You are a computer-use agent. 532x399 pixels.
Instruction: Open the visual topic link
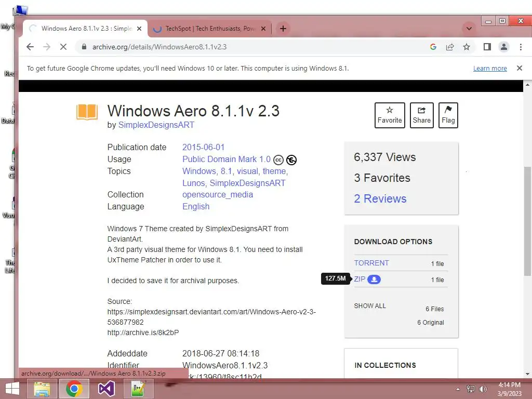point(248,171)
